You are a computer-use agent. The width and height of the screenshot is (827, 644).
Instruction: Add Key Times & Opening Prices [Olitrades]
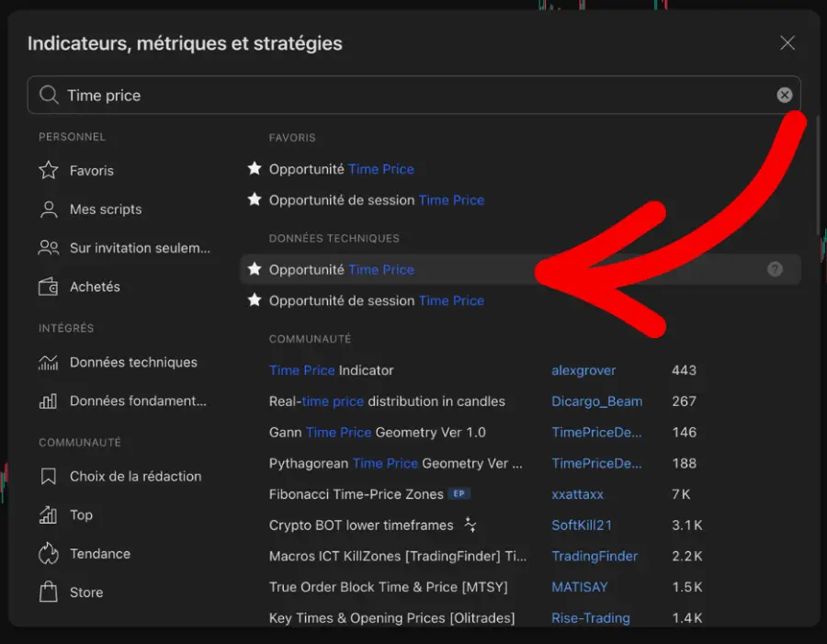pos(391,618)
